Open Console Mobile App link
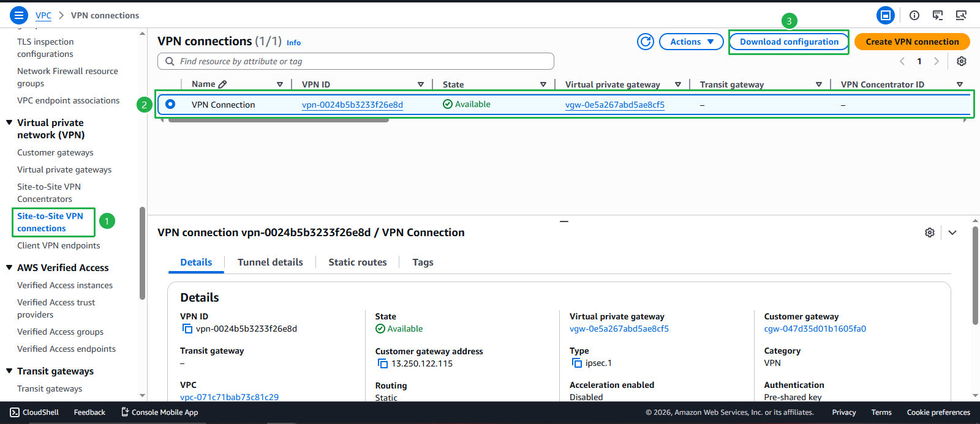Viewport: 980px width, 424px height. pyautogui.click(x=160, y=412)
